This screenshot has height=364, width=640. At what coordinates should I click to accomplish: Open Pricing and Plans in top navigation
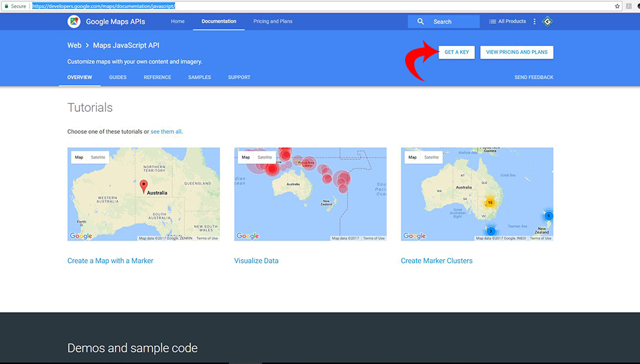point(273,21)
